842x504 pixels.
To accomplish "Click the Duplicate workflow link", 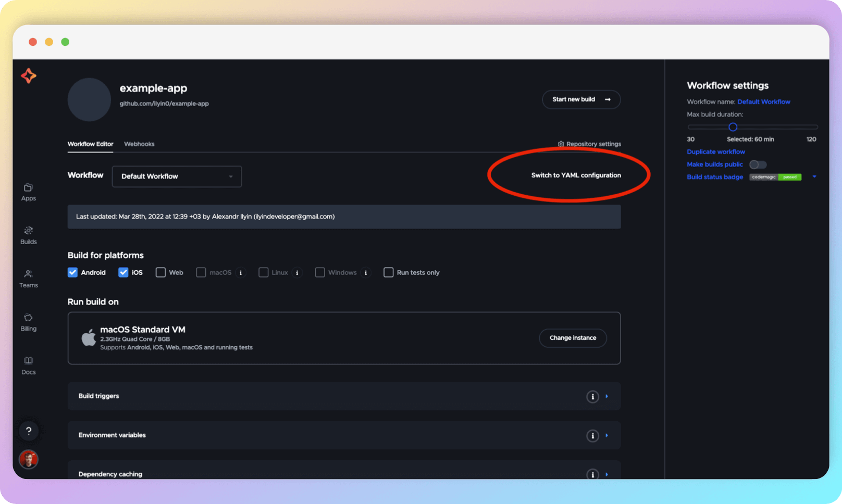I will coord(715,152).
